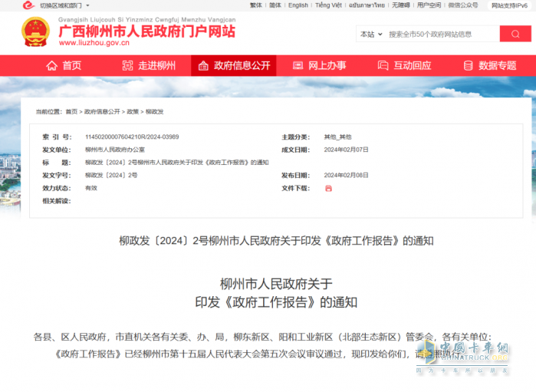Download the file via red PDF icon
Viewport: 536px width, 392px height.
pos(328,188)
